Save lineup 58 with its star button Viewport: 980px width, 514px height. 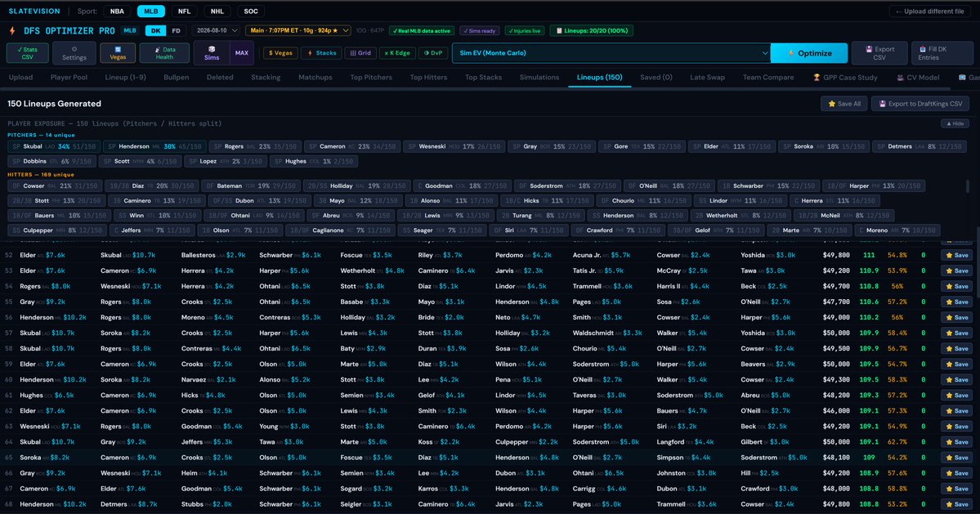click(x=957, y=348)
